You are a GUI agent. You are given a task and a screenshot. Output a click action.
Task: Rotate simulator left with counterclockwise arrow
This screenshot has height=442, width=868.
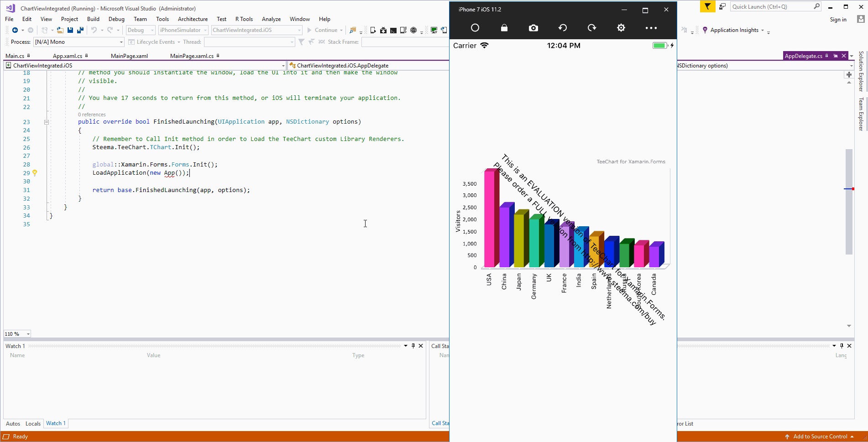tap(562, 28)
